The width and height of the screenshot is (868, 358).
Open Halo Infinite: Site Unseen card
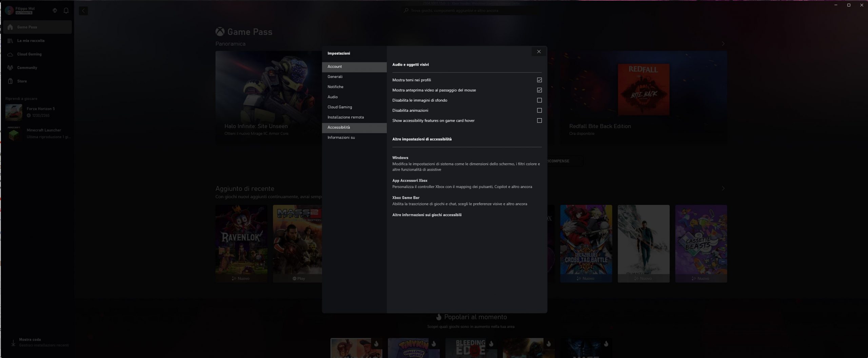pos(269,98)
